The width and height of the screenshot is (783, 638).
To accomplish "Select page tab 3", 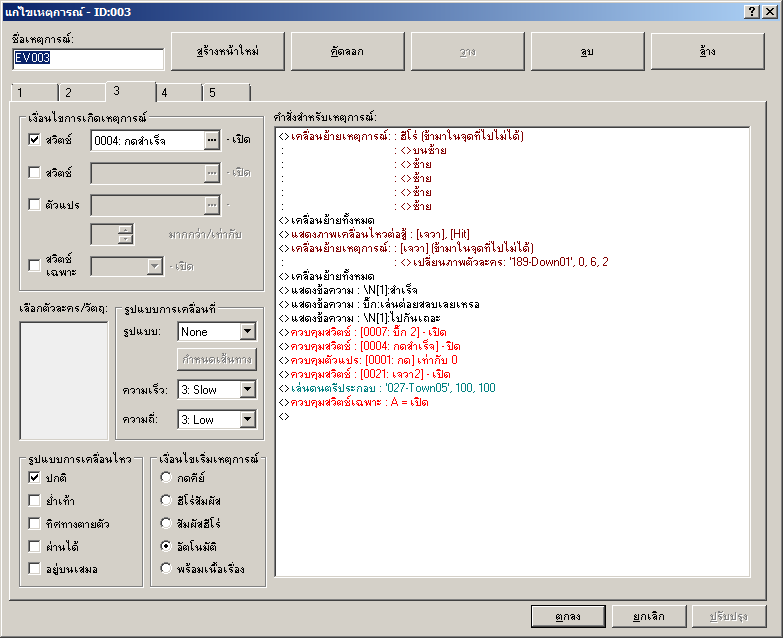I will (130, 91).
